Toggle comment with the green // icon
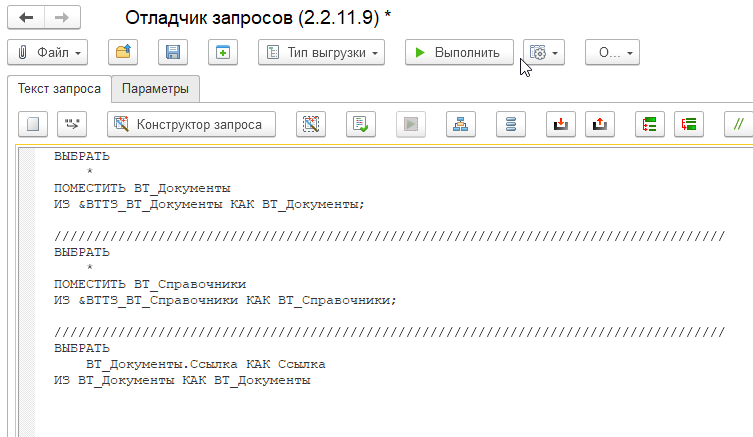Image resolution: width=753 pixels, height=437 pixels. pos(739,124)
